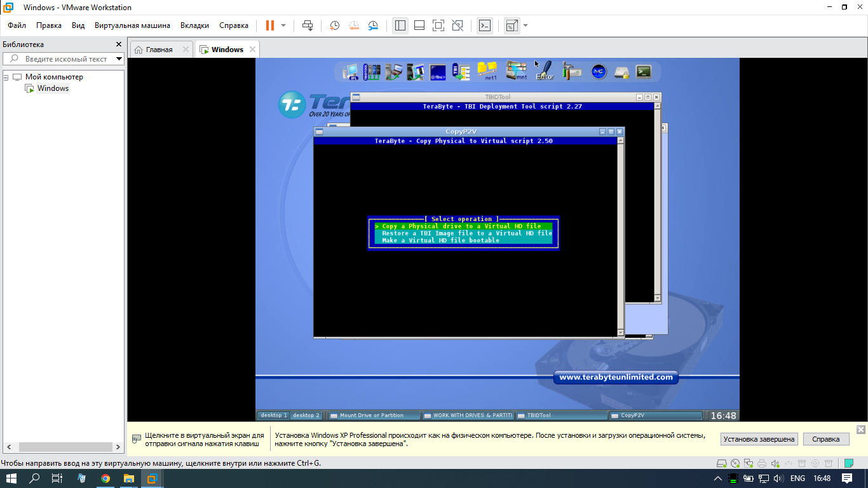This screenshot has height=488, width=868.
Task: Send Ctrl+Alt+Del to the virtual machine
Action: pyautogui.click(x=308, y=25)
